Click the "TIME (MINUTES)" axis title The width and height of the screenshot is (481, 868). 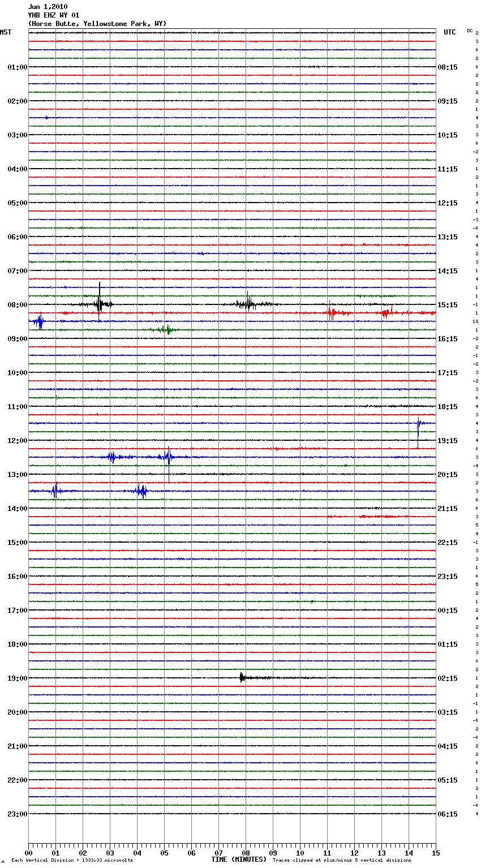[x=239, y=860]
